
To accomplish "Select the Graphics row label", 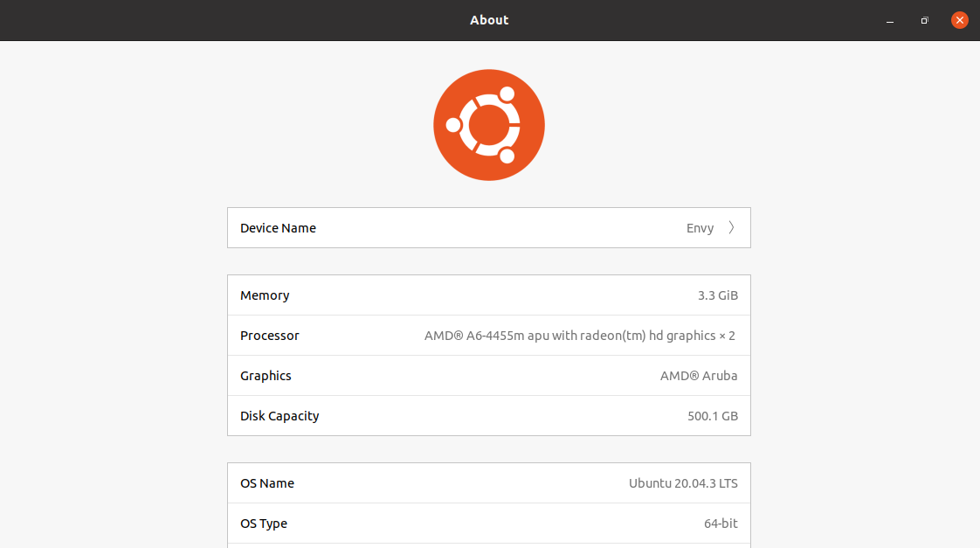I will [x=266, y=376].
